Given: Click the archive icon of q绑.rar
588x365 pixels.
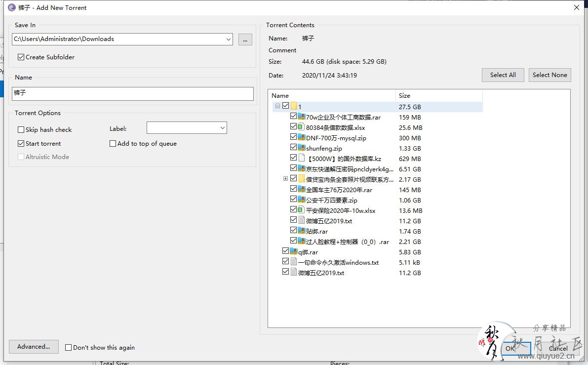Looking at the screenshot, I should (294, 251).
